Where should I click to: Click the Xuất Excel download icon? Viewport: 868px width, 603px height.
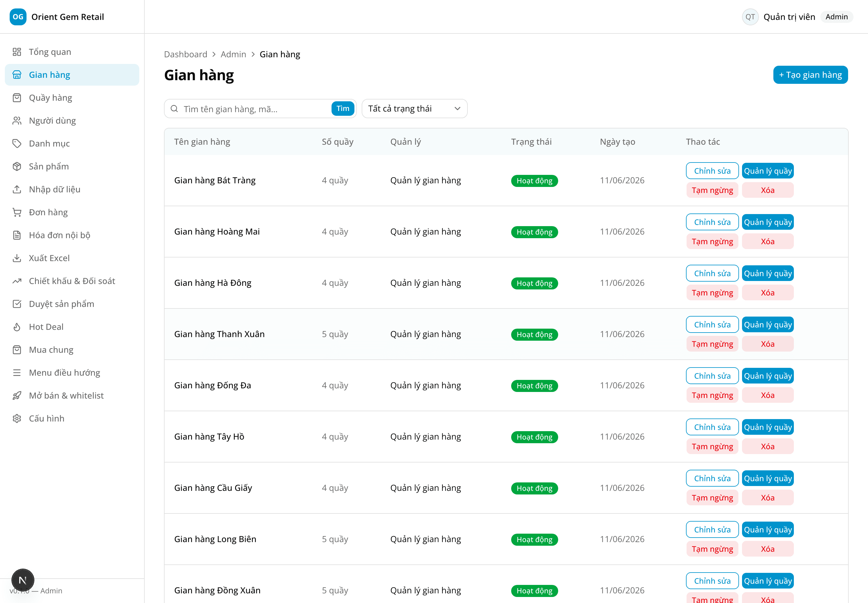click(x=17, y=258)
